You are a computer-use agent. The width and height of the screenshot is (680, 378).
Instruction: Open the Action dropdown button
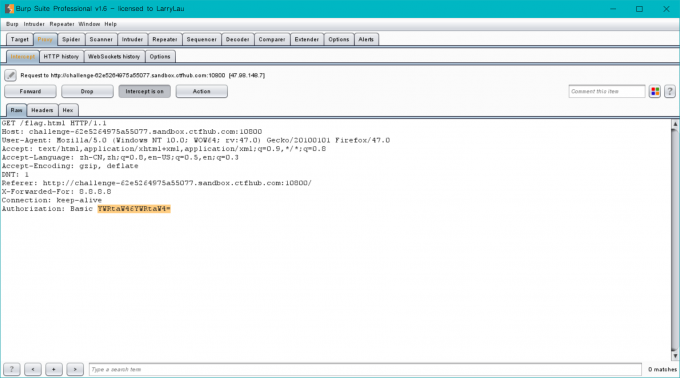[x=202, y=91]
